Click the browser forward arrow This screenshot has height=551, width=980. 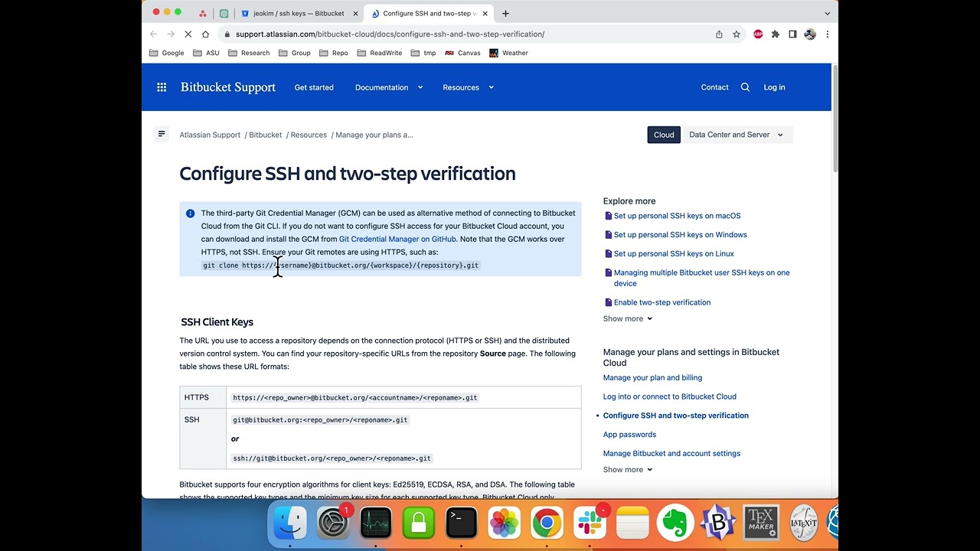coord(171,34)
